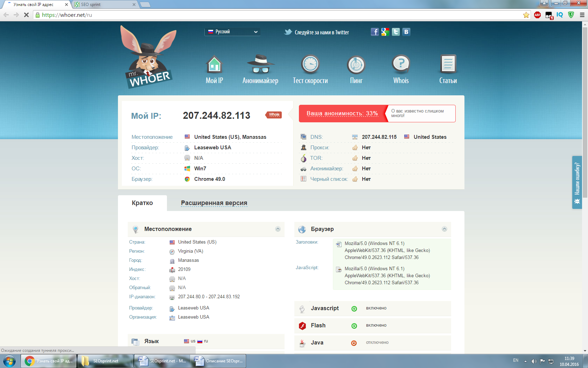Image resolution: width=588 pixels, height=368 pixels.
Task: Click the Flash включено status icon
Action: point(354,326)
